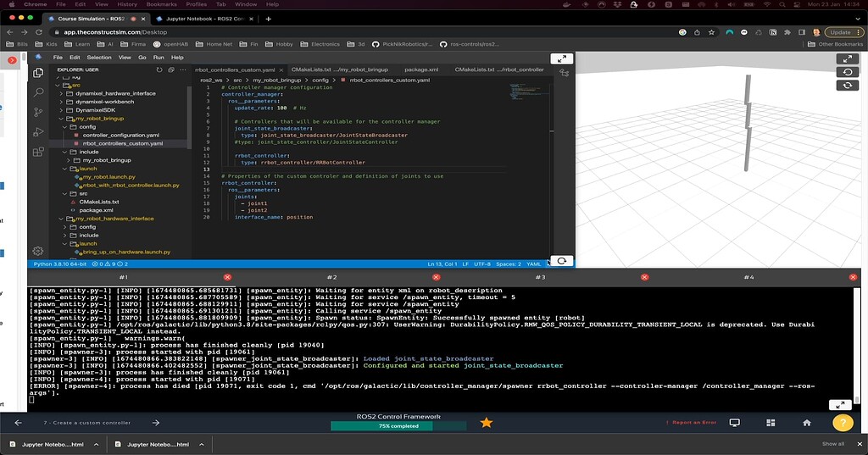Open dropdown for second Jupyter download item

(x=202, y=444)
